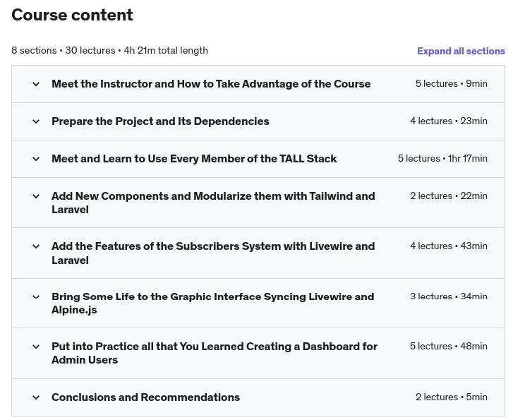Click 4 lectures 43min summary text
This screenshot has width=513, height=420.
point(449,246)
